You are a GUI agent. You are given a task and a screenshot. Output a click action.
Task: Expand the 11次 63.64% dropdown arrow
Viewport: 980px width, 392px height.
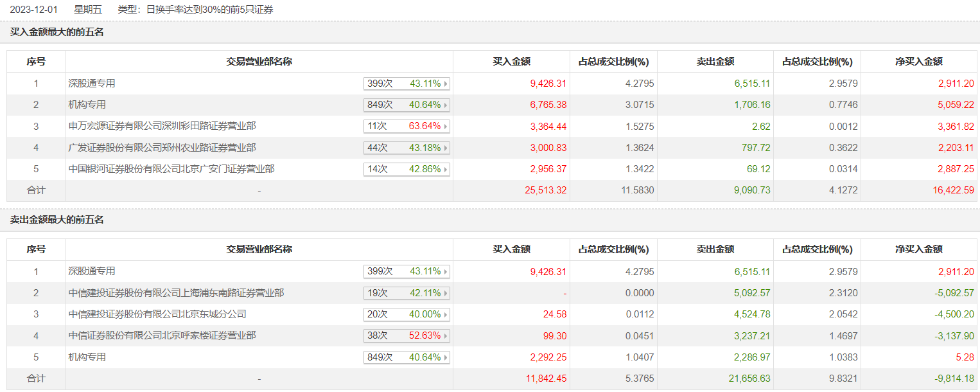tap(446, 127)
